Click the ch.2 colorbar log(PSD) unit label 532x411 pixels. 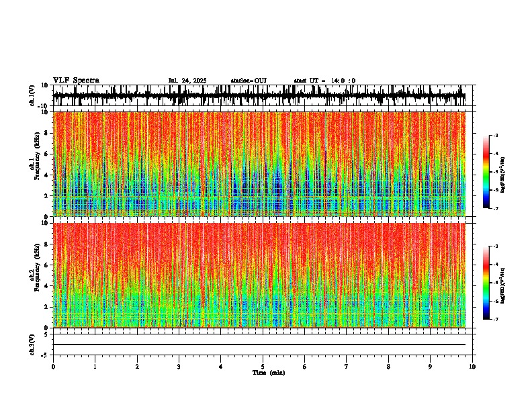pyautogui.click(x=503, y=286)
